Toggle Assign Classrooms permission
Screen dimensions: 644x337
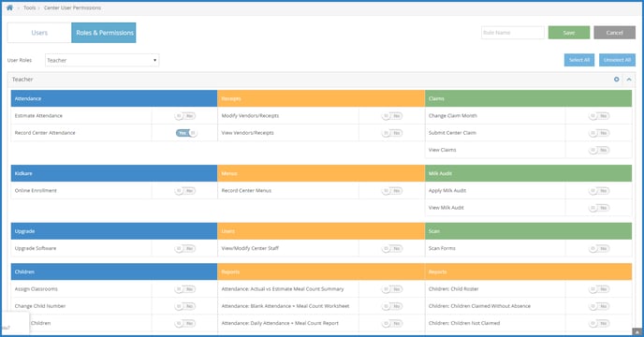click(185, 289)
